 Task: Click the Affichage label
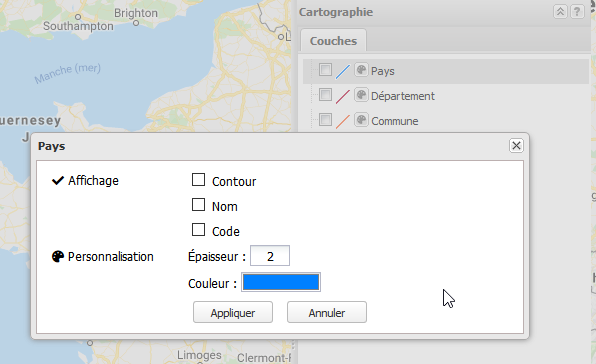[x=94, y=181]
